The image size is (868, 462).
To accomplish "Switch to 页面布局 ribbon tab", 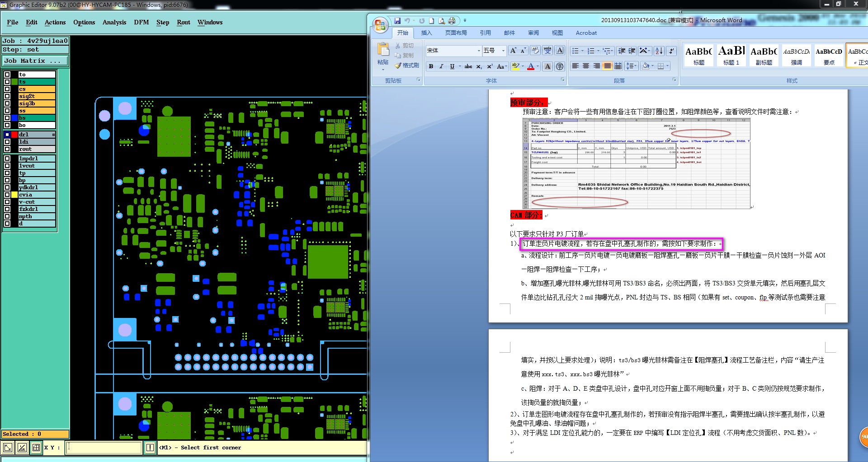I will click(456, 33).
